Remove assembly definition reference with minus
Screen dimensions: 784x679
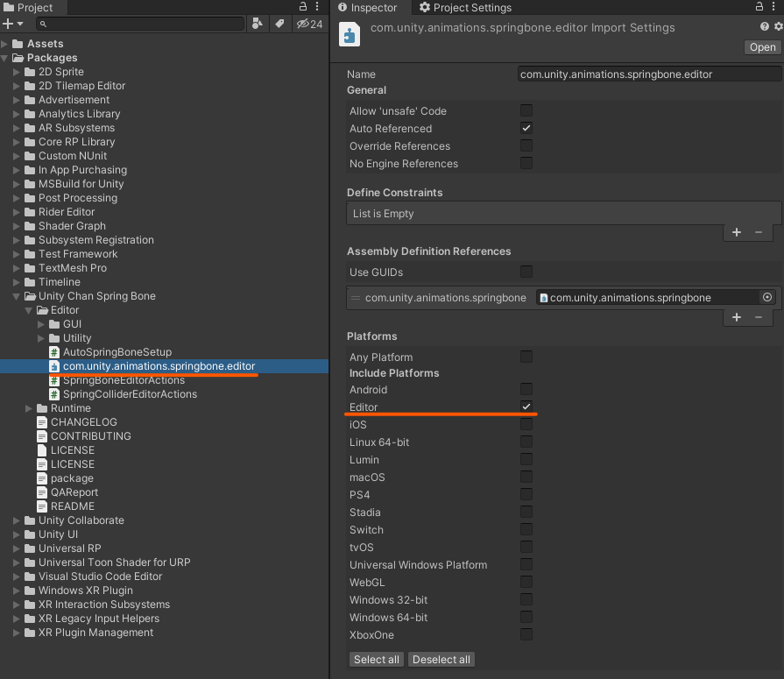pyautogui.click(x=759, y=317)
